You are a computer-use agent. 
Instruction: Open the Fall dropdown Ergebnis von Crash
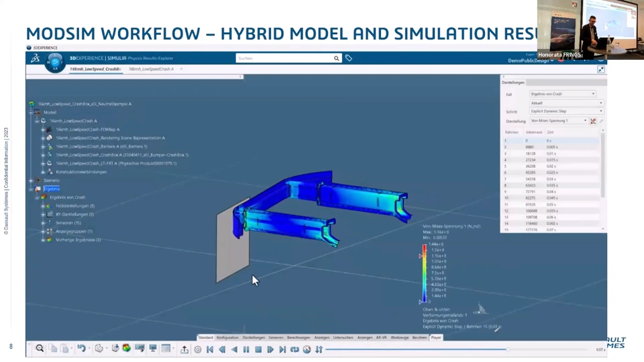tap(562, 94)
